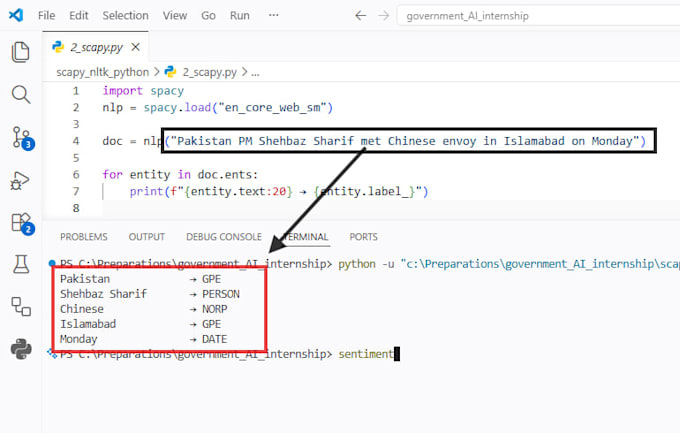Click the python -u command in terminal
The height and width of the screenshot is (433, 680).
[x=509, y=264]
